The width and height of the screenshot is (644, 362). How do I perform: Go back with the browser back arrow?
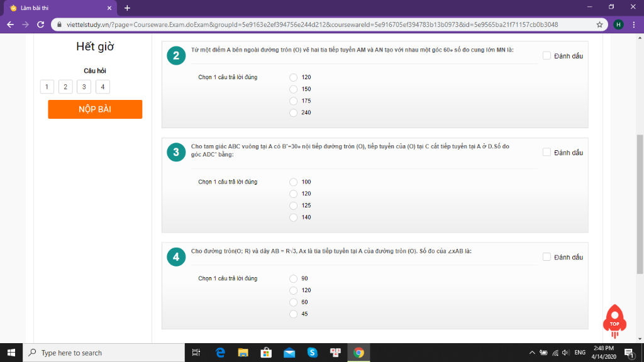coord(10,25)
